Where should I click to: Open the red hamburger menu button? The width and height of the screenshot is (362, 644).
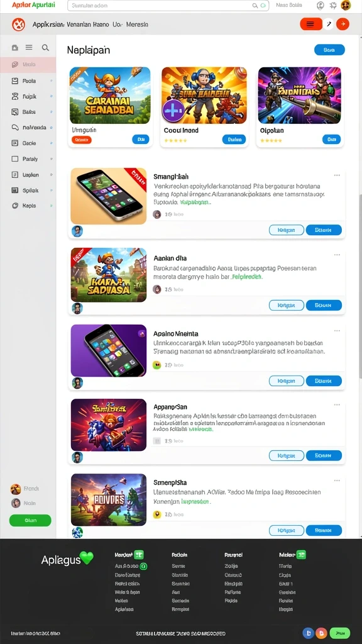point(310,25)
